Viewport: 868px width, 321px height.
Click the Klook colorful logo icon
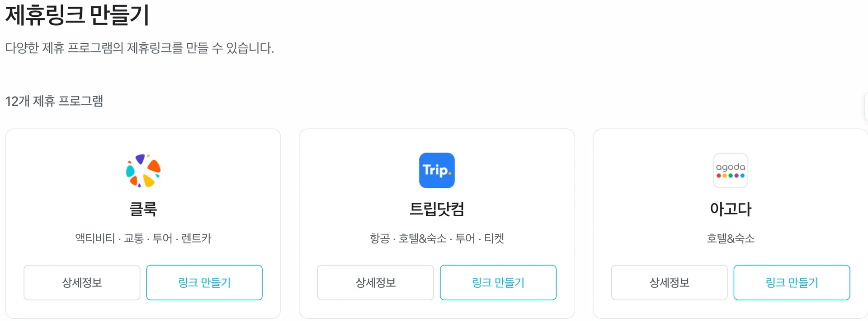coord(142,170)
